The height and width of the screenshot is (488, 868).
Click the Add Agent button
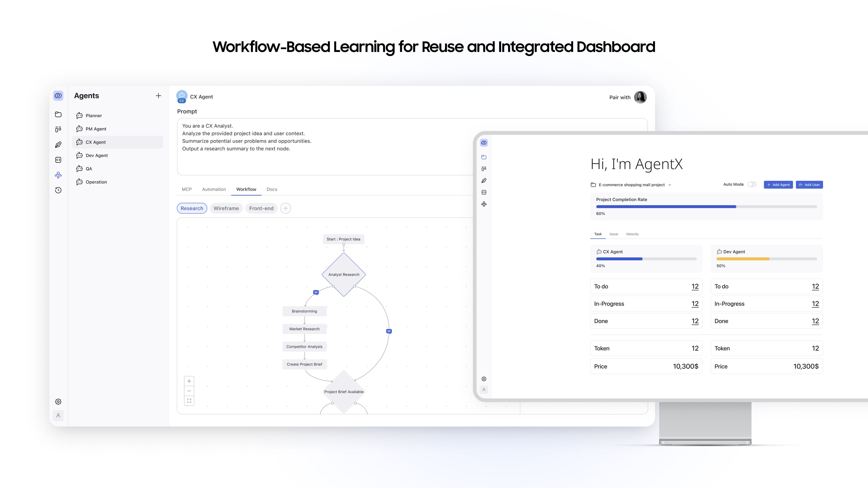[x=778, y=185]
